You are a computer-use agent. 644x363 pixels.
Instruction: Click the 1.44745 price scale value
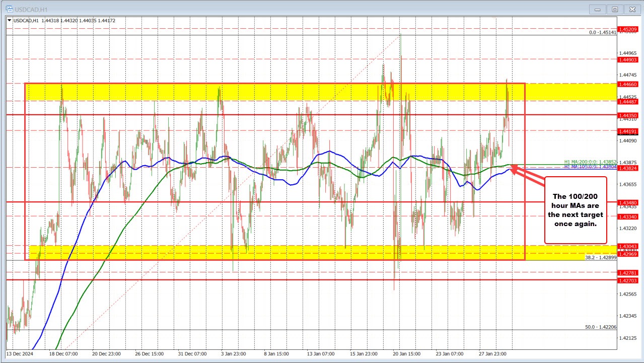coord(628,75)
